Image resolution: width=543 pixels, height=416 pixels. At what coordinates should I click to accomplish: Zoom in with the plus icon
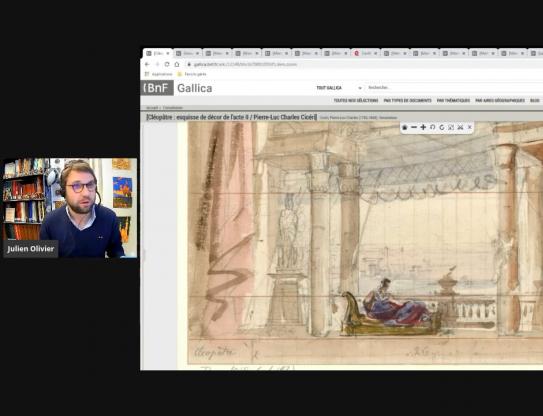[x=423, y=127]
